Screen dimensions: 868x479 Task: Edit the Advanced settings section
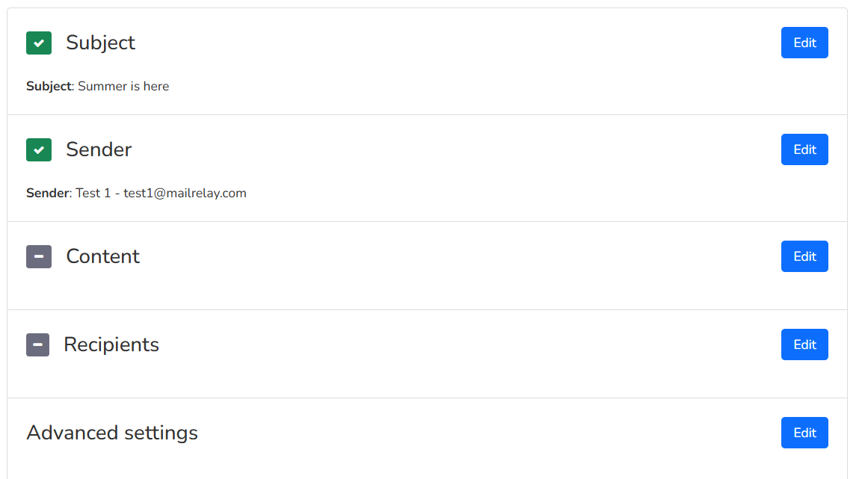point(804,433)
